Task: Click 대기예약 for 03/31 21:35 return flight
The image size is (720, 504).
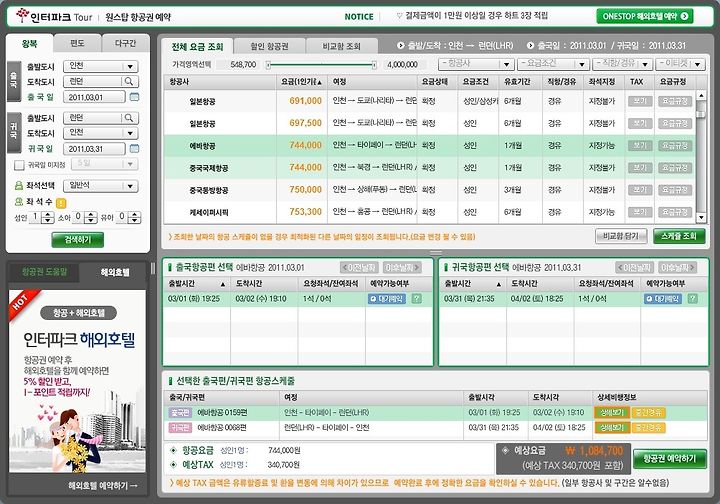Action: pyautogui.click(x=663, y=299)
